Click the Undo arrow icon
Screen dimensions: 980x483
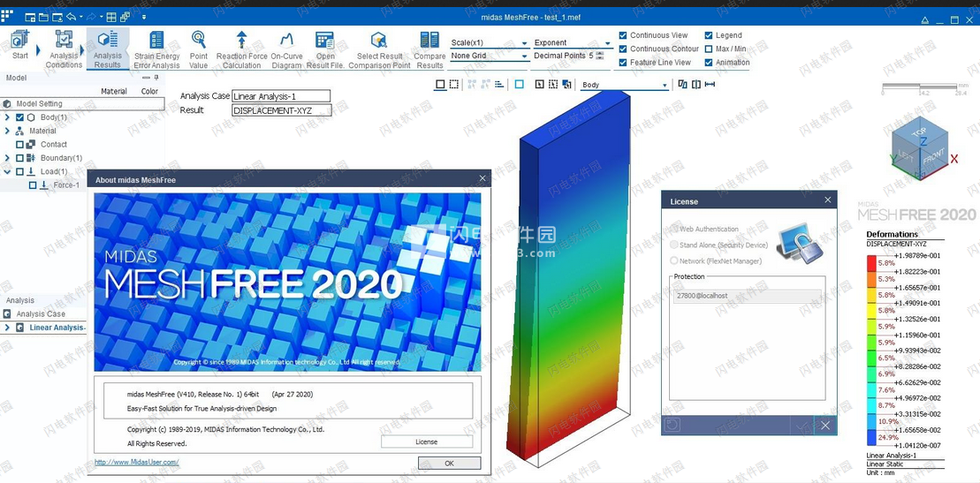(x=71, y=17)
